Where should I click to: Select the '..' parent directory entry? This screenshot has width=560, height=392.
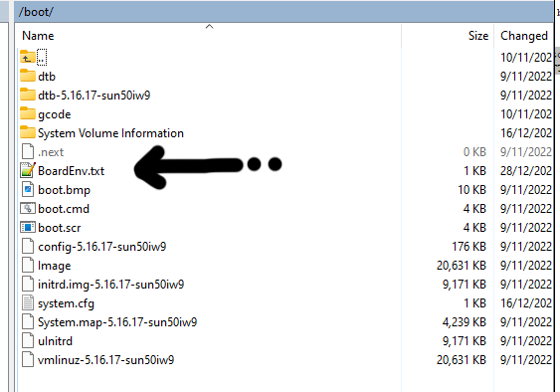point(42,57)
